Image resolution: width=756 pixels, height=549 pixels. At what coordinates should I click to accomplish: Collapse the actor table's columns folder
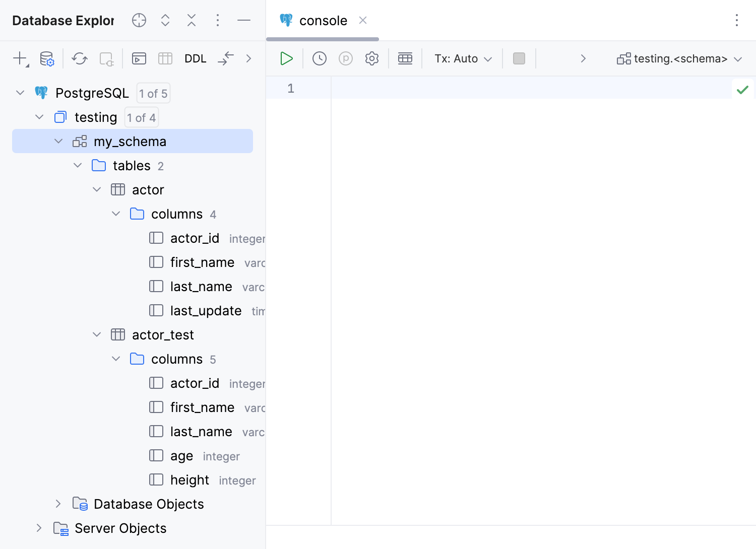(x=116, y=214)
